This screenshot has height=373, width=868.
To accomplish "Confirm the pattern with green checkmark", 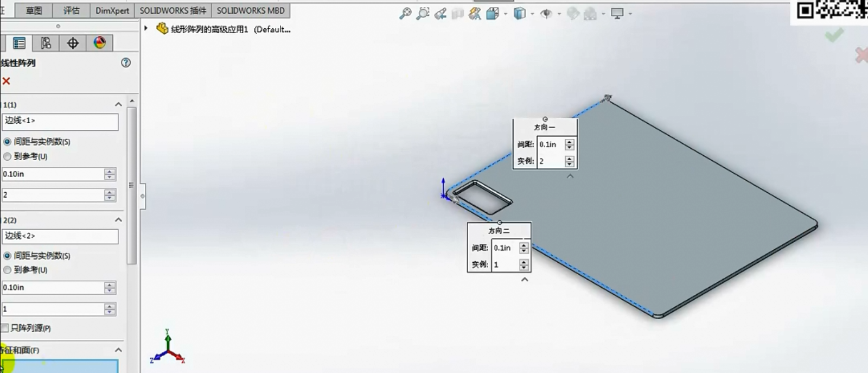I will tap(834, 35).
